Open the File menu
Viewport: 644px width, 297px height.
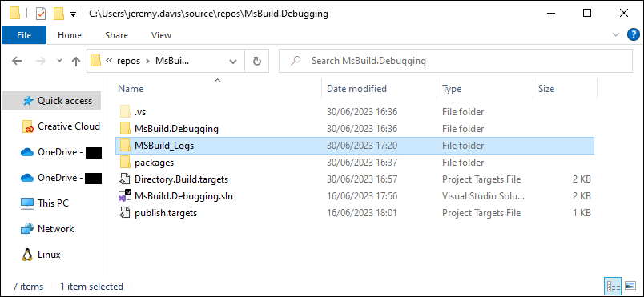tap(24, 35)
